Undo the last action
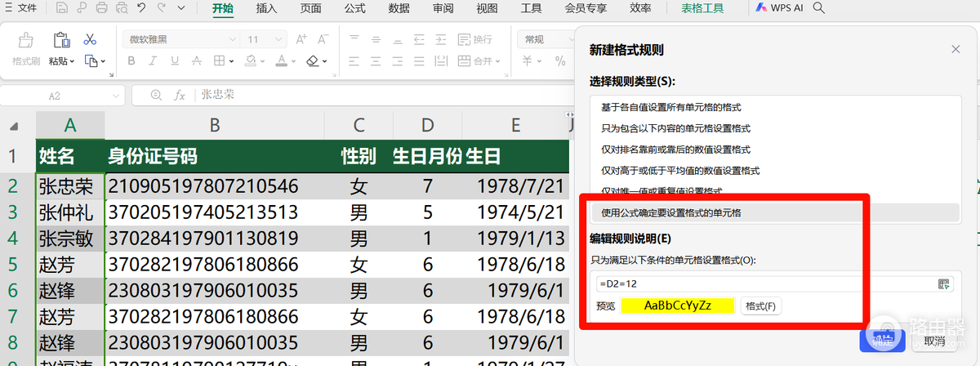 [140, 9]
